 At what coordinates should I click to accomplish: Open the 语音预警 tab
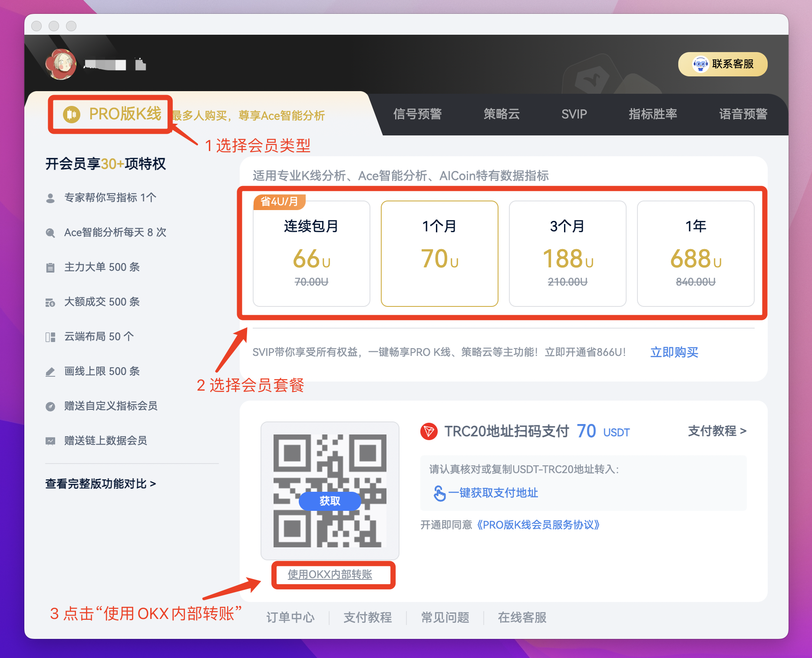[x=743, y=114]
